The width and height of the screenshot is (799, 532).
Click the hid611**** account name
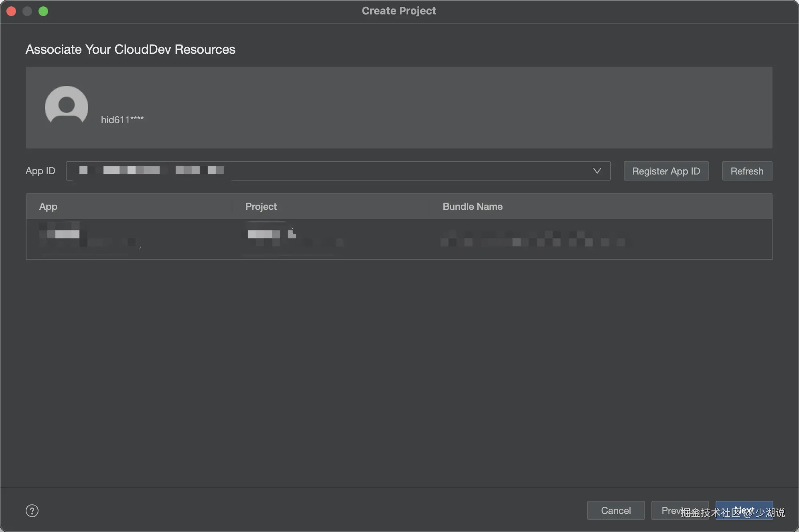pos(122,120)
